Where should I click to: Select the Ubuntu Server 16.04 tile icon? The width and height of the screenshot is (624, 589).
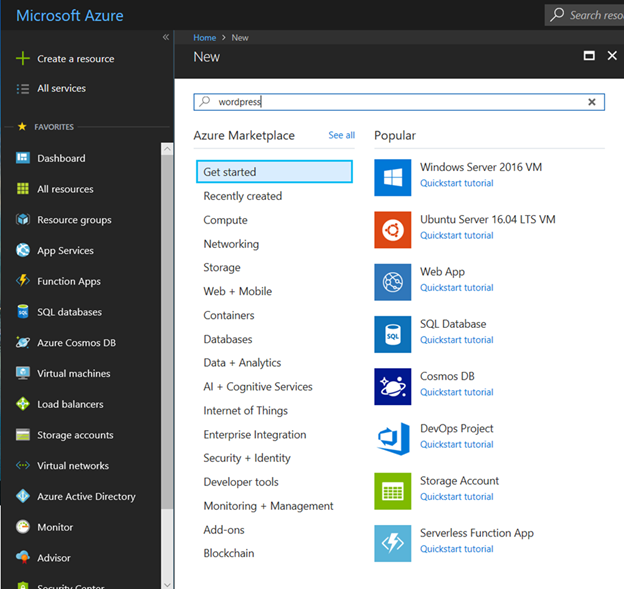(x=392, y=230)
